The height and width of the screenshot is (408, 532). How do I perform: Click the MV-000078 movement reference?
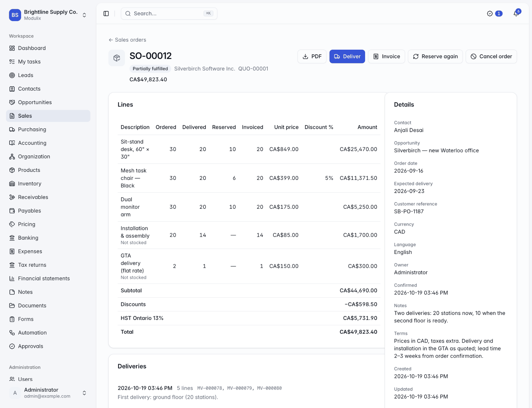[x=210, y=388]
